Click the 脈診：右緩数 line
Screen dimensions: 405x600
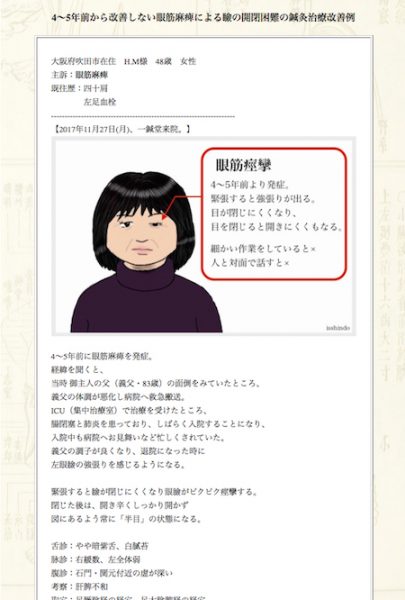pyautogui.click(x=96, y=559)
